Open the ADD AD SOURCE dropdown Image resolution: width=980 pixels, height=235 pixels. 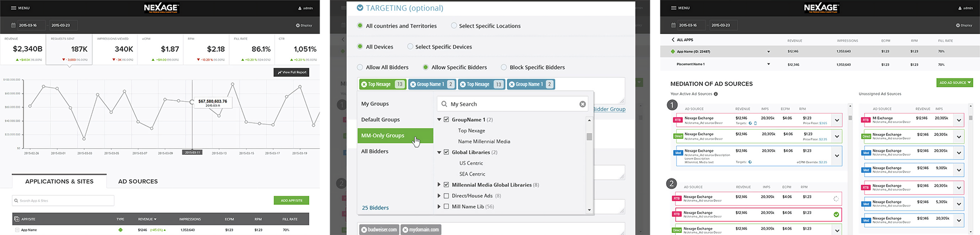point(955,83)
